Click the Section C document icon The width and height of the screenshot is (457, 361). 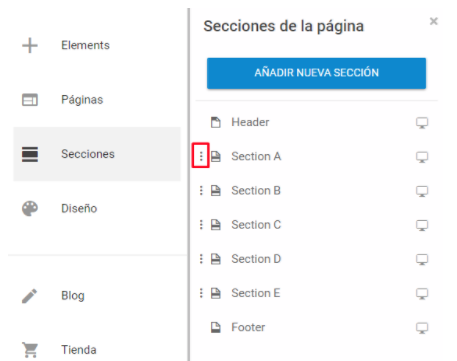(216, 225)
